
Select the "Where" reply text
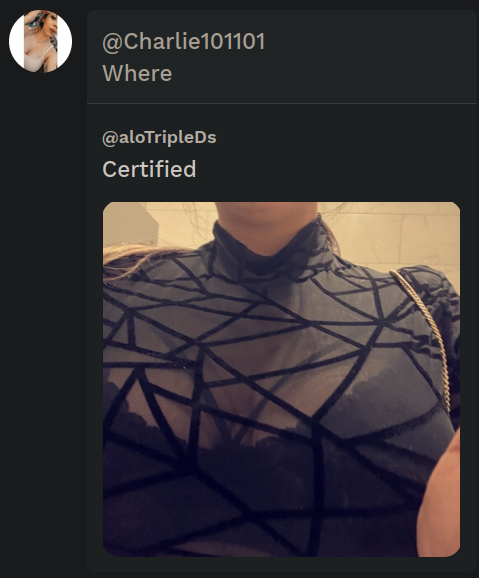[137, 73]
